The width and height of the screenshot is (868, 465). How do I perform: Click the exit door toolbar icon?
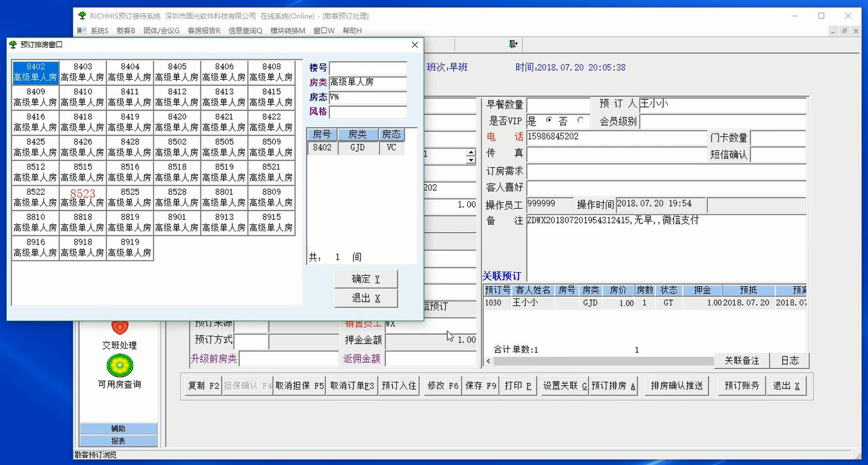click(x=513, y=44)
